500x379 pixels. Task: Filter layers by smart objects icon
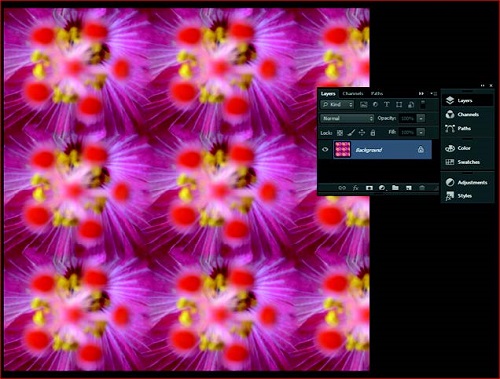411,105
